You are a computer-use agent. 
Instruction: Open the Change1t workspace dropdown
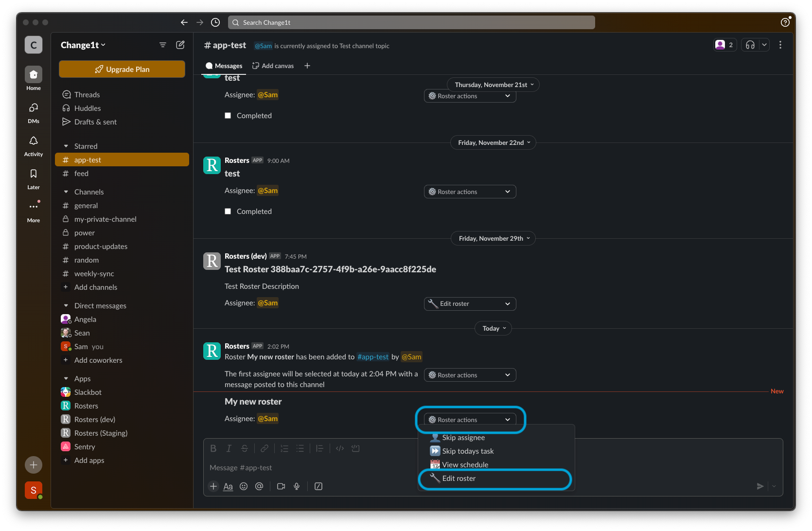tap(83, 45)
